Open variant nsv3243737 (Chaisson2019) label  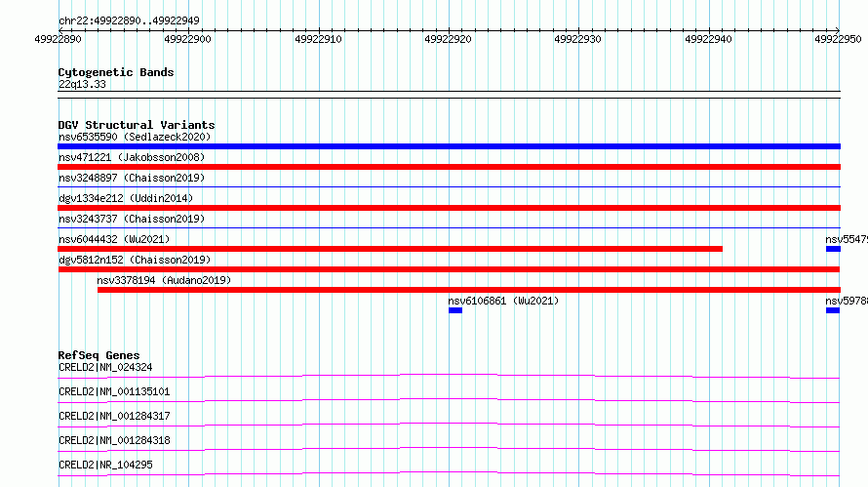coord(132,219)
